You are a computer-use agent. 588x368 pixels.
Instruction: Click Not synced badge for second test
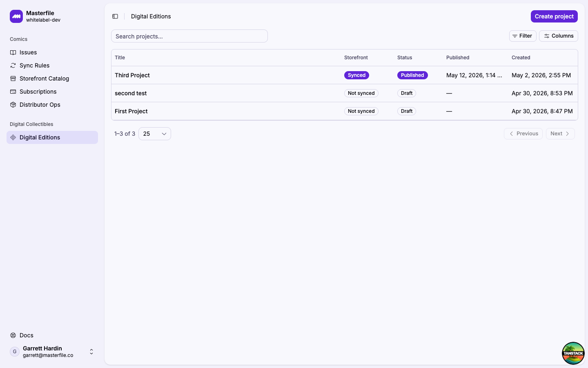tap(361, 93)
